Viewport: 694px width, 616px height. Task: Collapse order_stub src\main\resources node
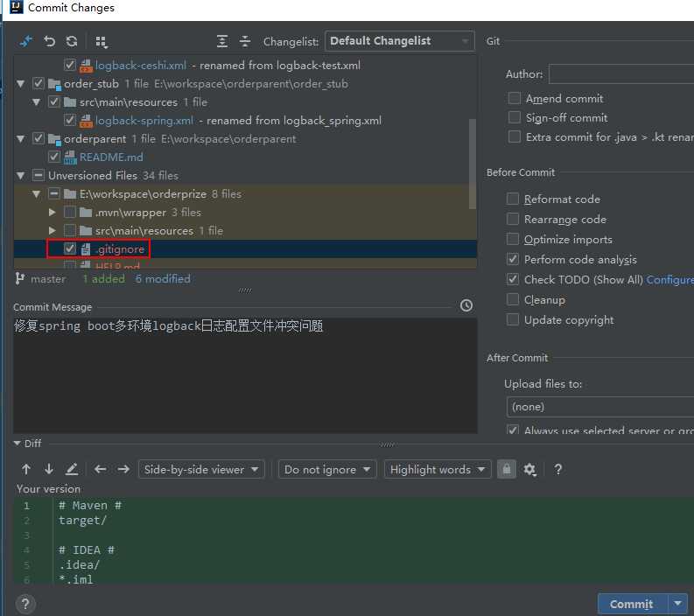pyautogui.click(x=36, y=102)
